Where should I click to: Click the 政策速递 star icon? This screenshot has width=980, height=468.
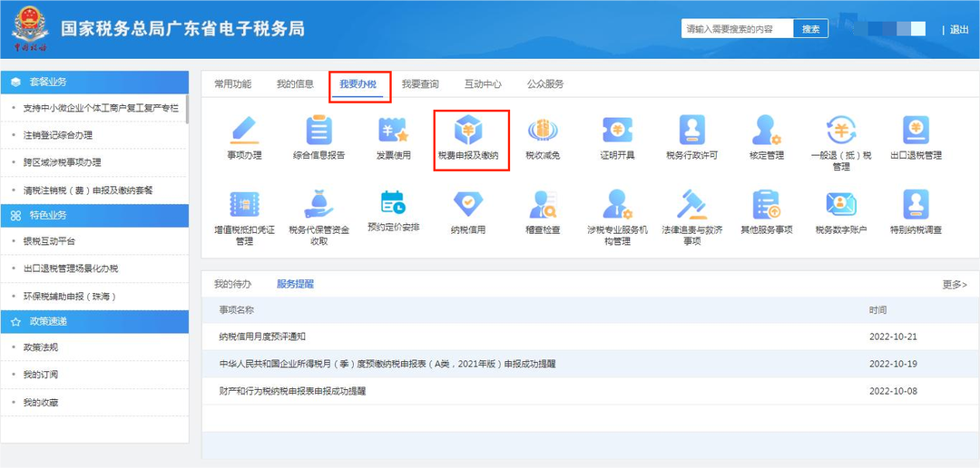click(16, 321)
